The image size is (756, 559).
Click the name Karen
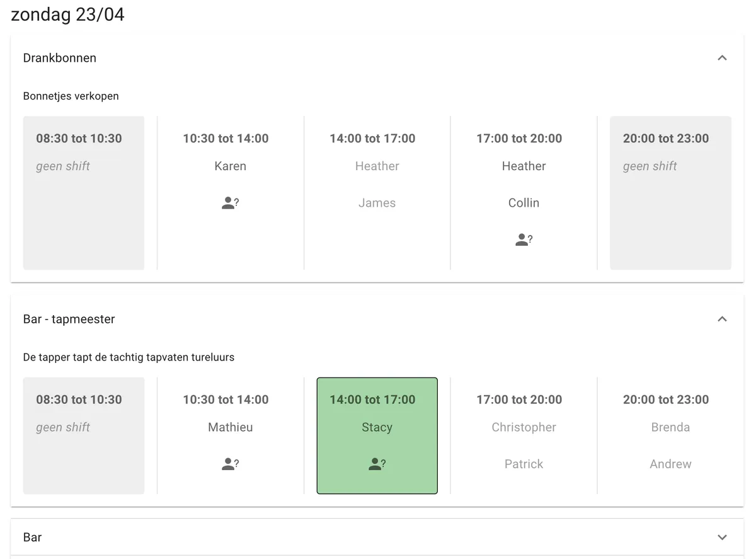coord(230,166)
